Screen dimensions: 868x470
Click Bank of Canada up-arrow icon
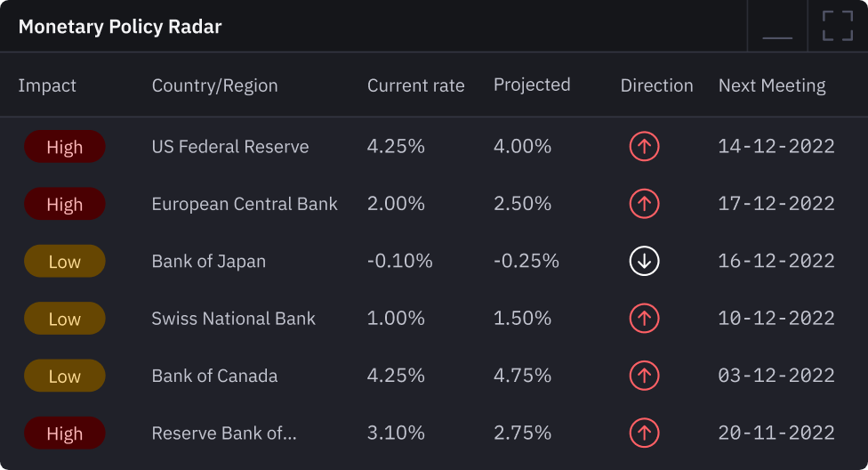click(644, 376)
